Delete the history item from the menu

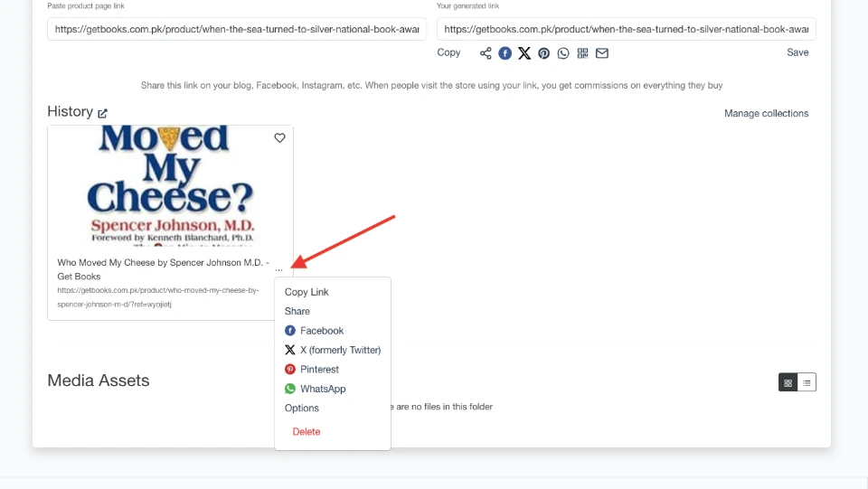pyautogui.click(x=307, y=432)
